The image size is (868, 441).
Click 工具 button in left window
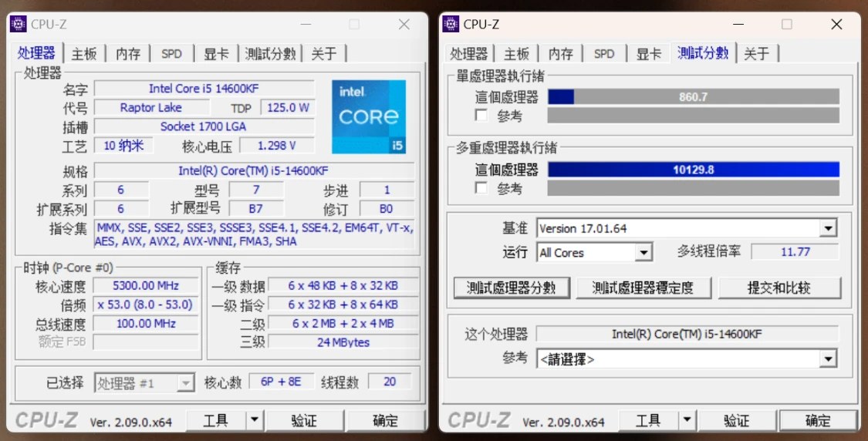pos(216,420)
